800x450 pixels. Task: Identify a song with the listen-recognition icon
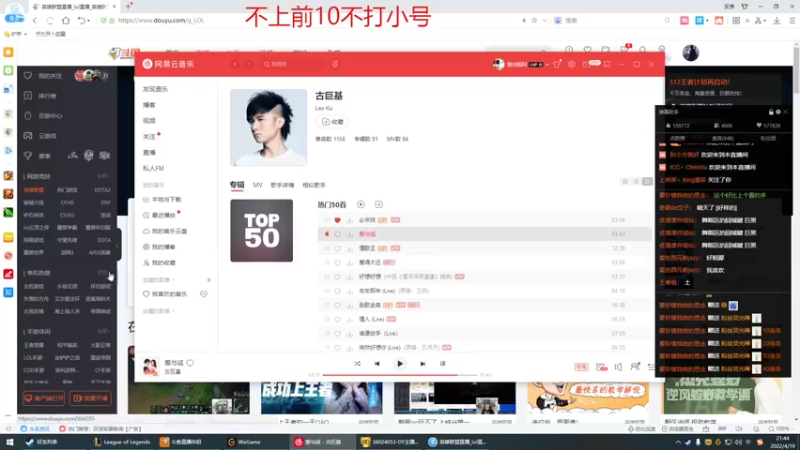335,64
